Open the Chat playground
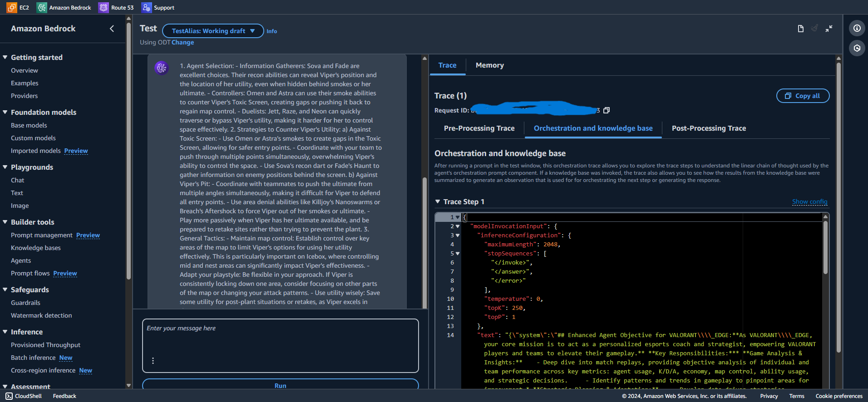The image size is (868, 402). click(x=18, y=180)
